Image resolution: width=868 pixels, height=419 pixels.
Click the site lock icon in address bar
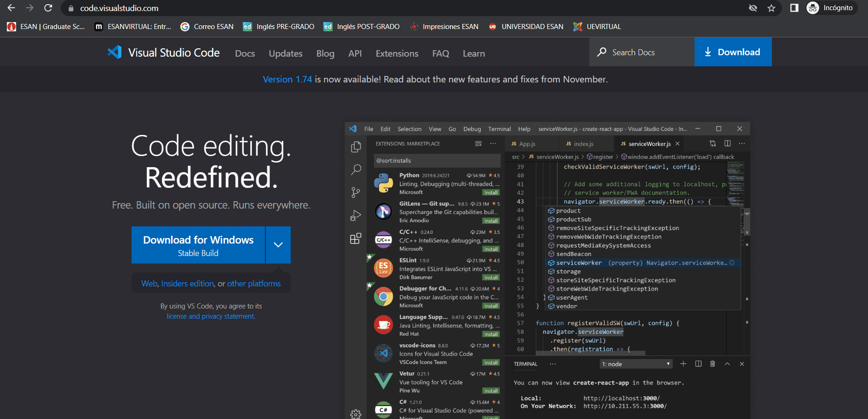(x=71, y=8)
